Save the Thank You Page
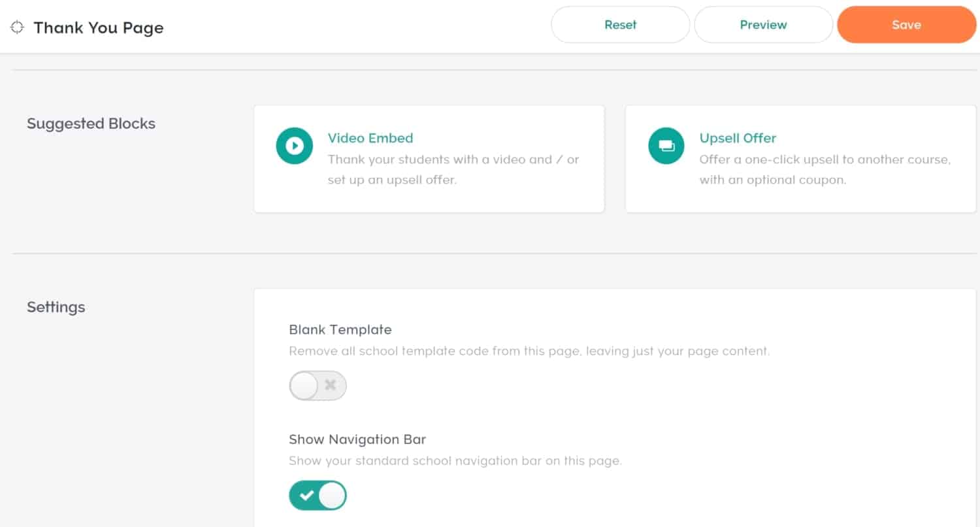Image resolution: width=980 pixels, height=527 pixels. pos(907,25)
